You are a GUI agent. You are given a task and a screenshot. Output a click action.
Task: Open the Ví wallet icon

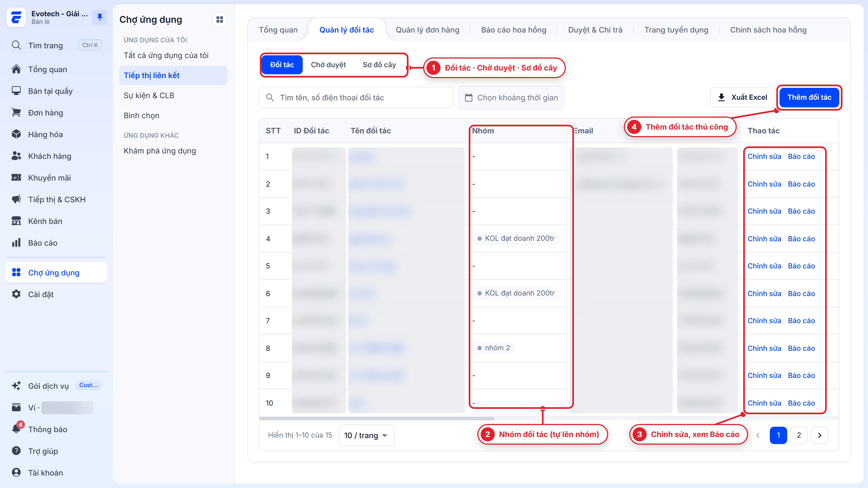[16, 407]
